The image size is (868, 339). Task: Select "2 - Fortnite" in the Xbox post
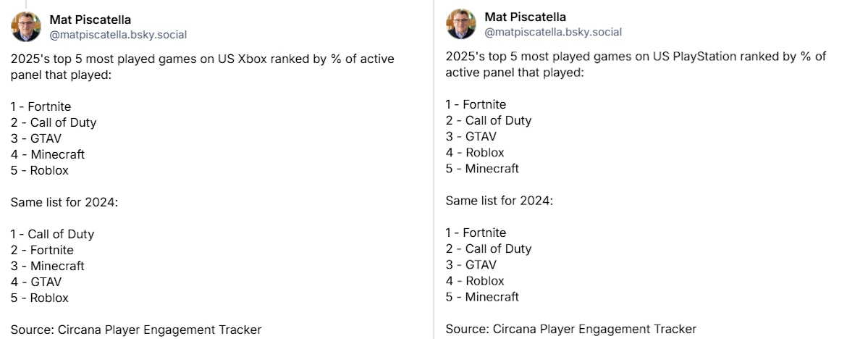click(x=42, y=250)
